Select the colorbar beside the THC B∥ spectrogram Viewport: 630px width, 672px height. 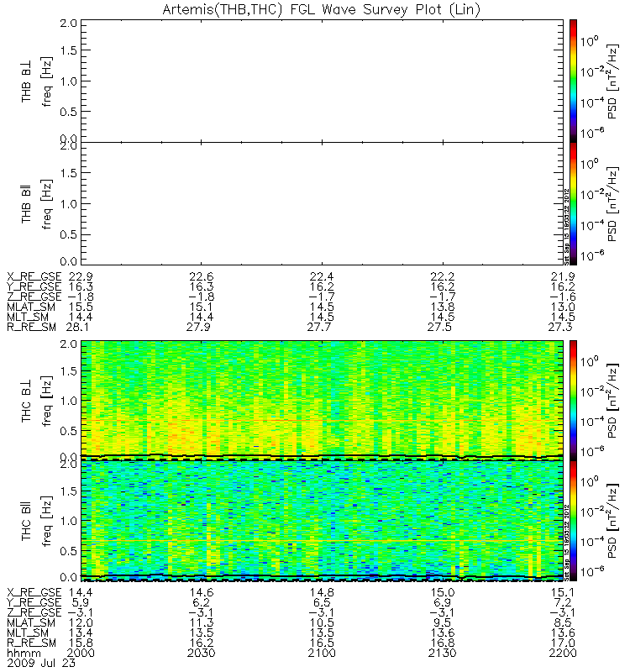coord(573,521)
